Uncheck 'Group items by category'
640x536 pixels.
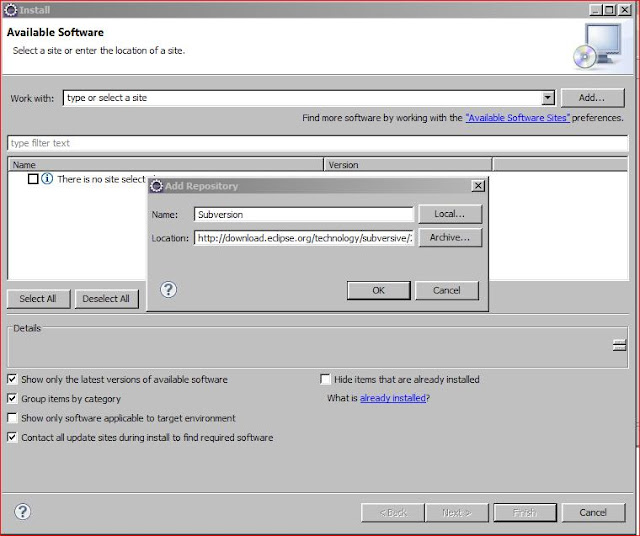[x=12, y=399]
